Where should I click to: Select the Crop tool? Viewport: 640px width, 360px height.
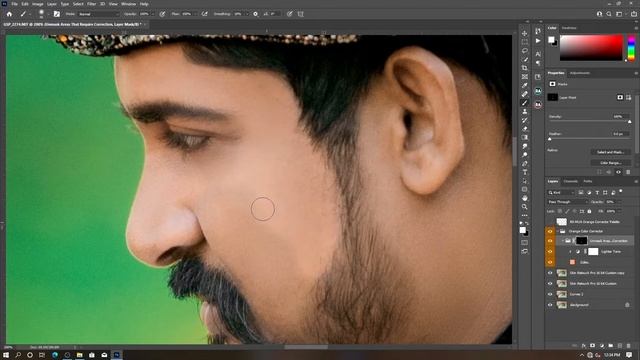(x=524, y=68)
